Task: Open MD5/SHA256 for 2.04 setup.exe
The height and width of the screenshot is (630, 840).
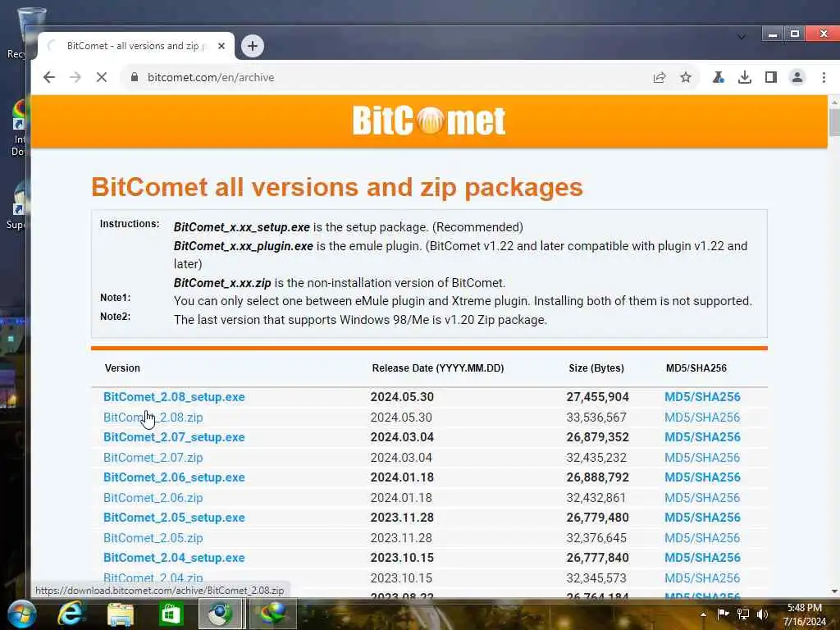Action: [x=702, y=558]
